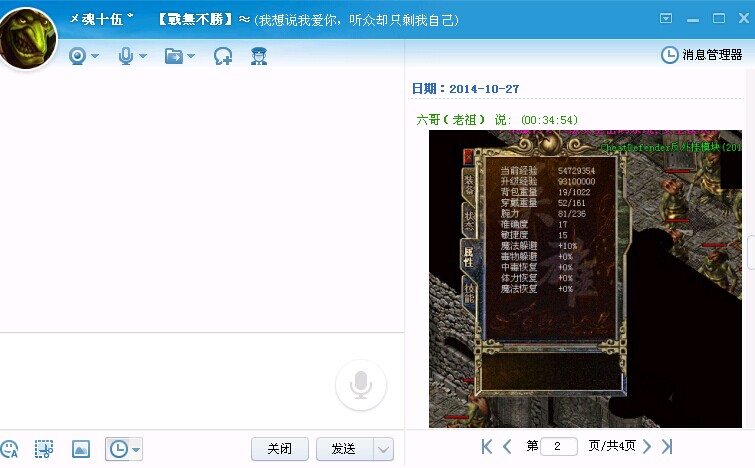This screenshot has width=755, height=468.
Task: Click the report user police icon
Action: point(259,56)
